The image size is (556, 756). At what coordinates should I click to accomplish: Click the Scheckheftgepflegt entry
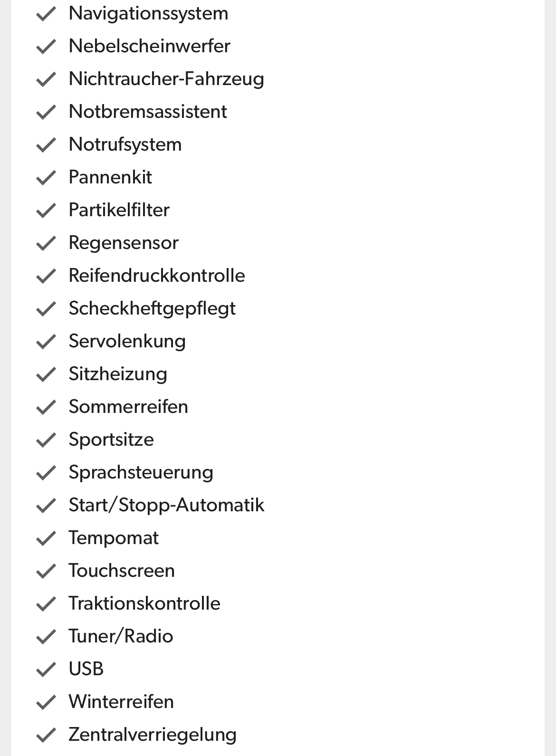point(152,308)
